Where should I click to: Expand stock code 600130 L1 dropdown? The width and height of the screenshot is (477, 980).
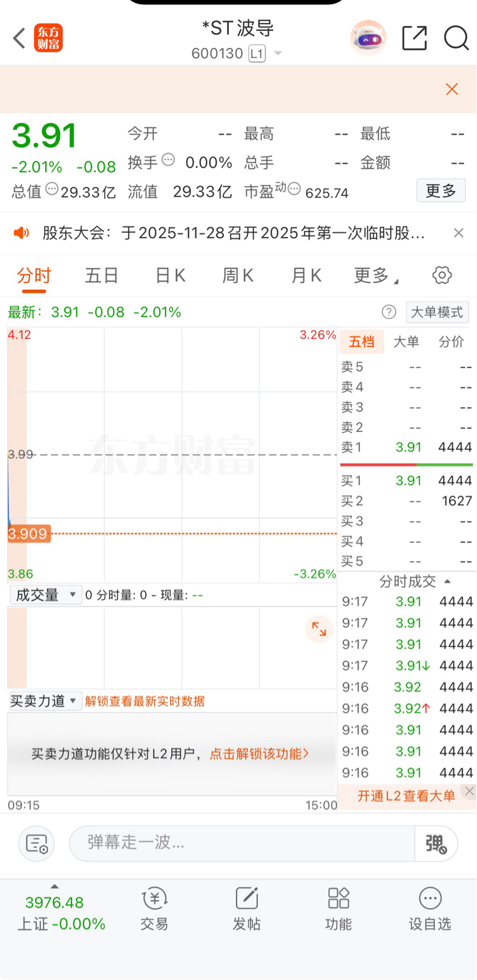[x=278, y=53]
